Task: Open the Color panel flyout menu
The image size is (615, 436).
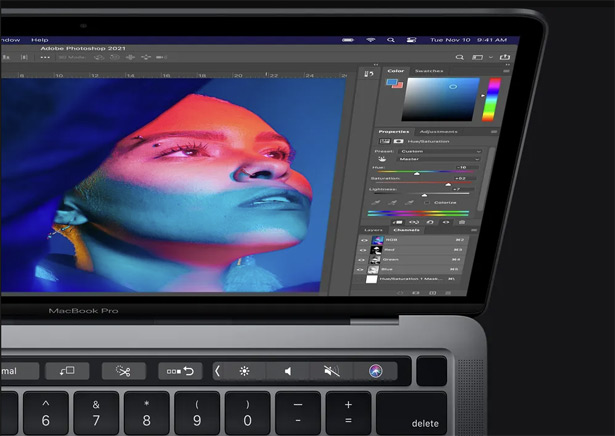Action: [x=506, y=71]
